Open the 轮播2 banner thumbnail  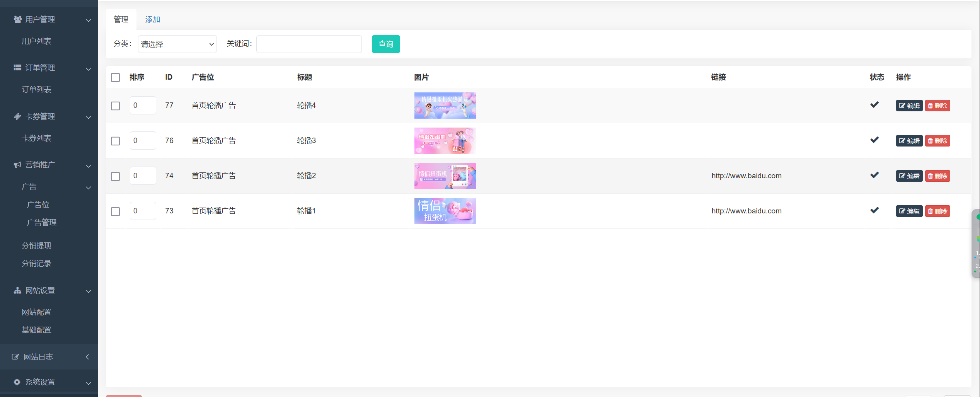point(445,176)
